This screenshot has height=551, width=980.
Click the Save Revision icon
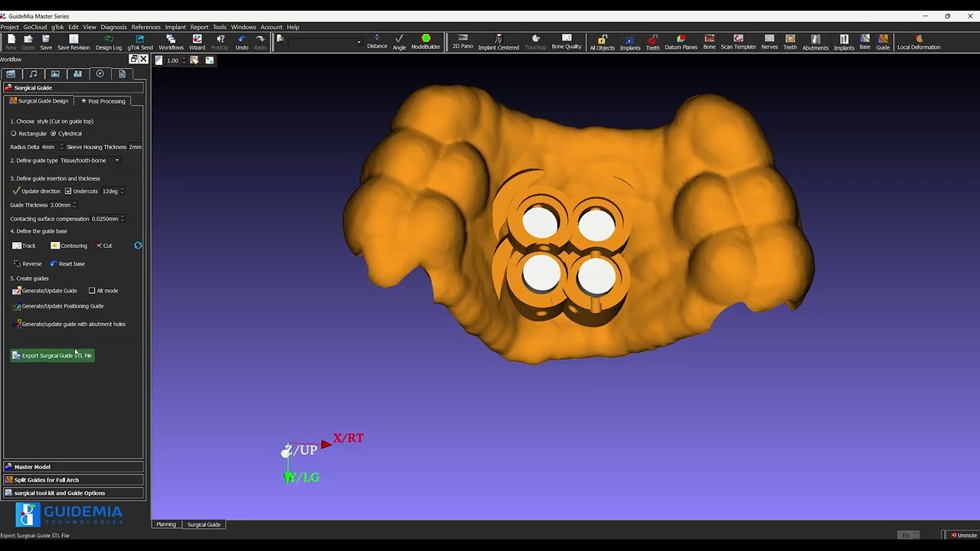tap(73, 42)
